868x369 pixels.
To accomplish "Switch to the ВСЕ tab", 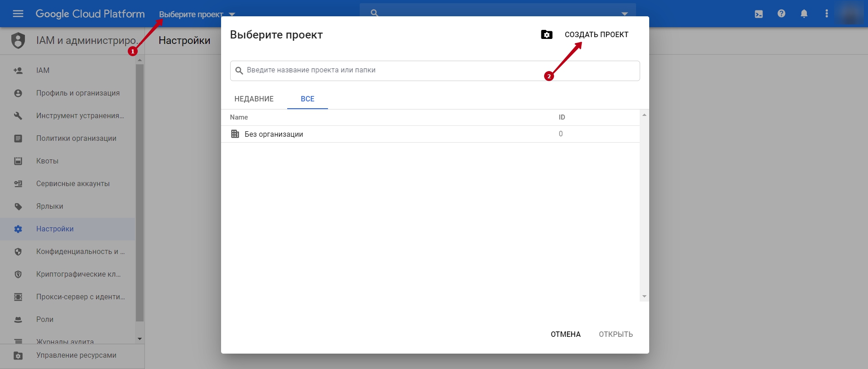I will pyautogui.click(x=308, y=99).
